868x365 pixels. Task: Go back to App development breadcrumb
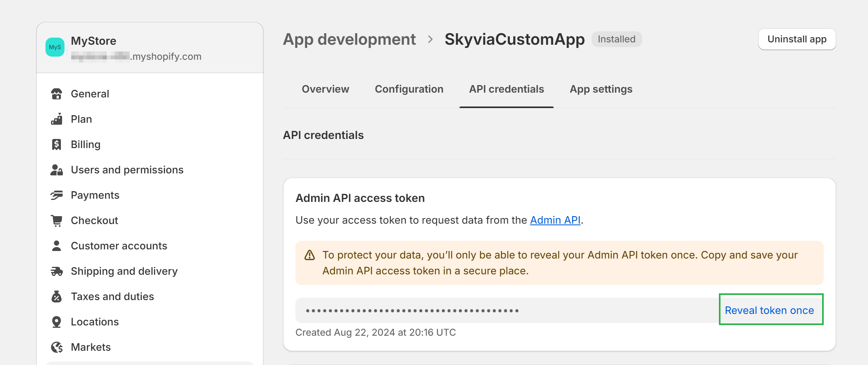(x=350, y=39)
